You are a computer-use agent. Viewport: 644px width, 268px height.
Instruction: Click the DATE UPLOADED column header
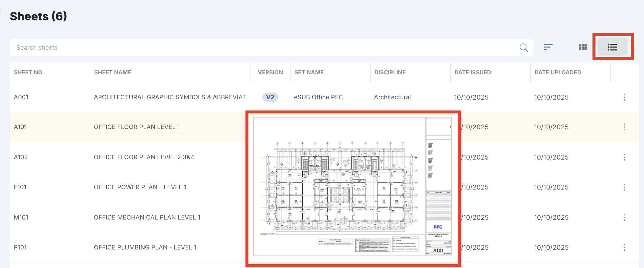558,72
